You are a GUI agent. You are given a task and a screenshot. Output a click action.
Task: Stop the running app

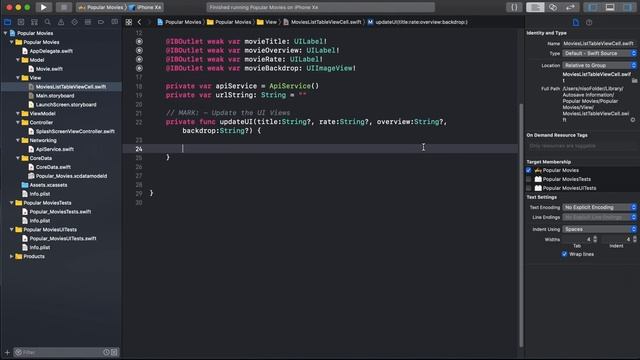pos(64,7)
